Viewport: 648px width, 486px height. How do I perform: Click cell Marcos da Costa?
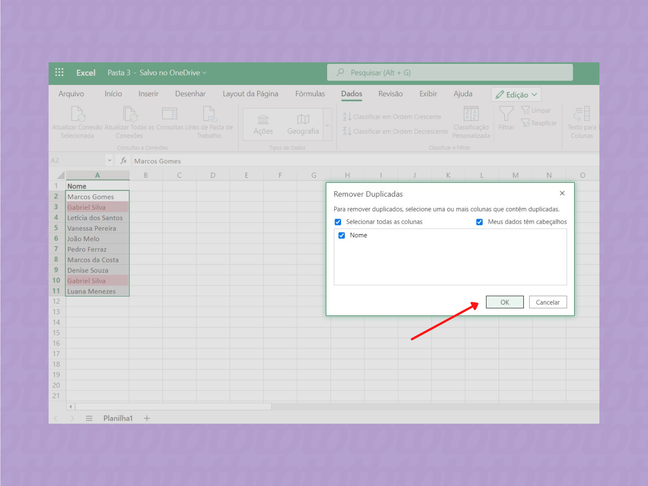(98, 260)
